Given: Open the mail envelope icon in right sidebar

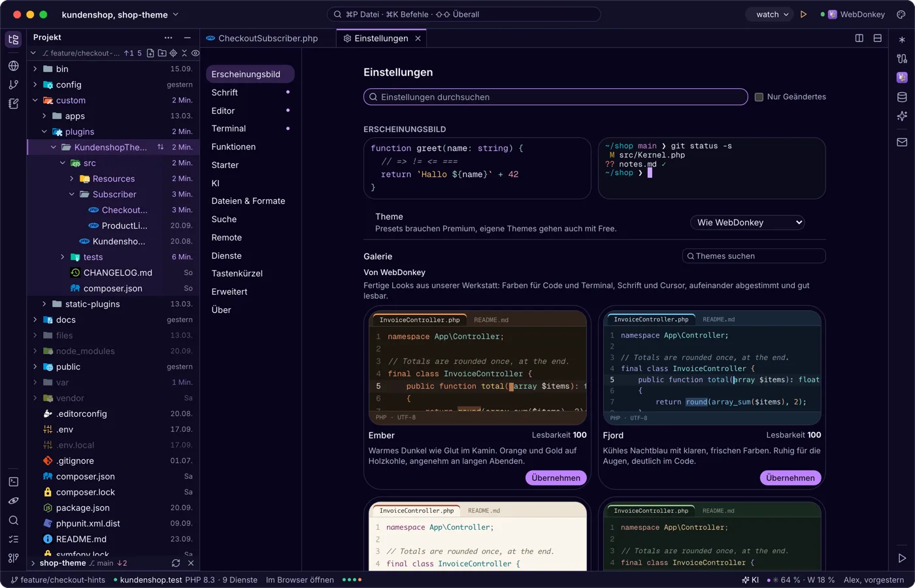Looking at the screenshot, I should pos(902,142).
